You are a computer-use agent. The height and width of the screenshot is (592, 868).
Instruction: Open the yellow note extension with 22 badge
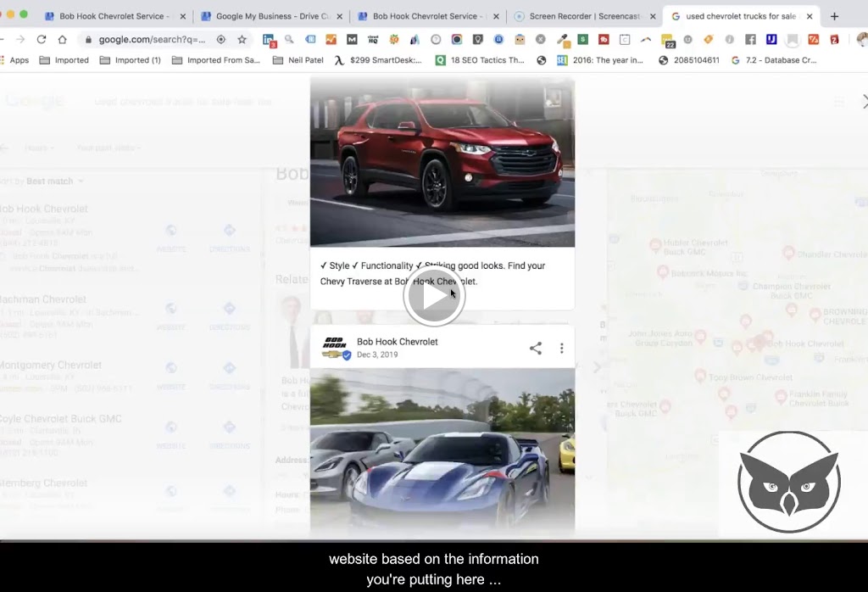667,40
